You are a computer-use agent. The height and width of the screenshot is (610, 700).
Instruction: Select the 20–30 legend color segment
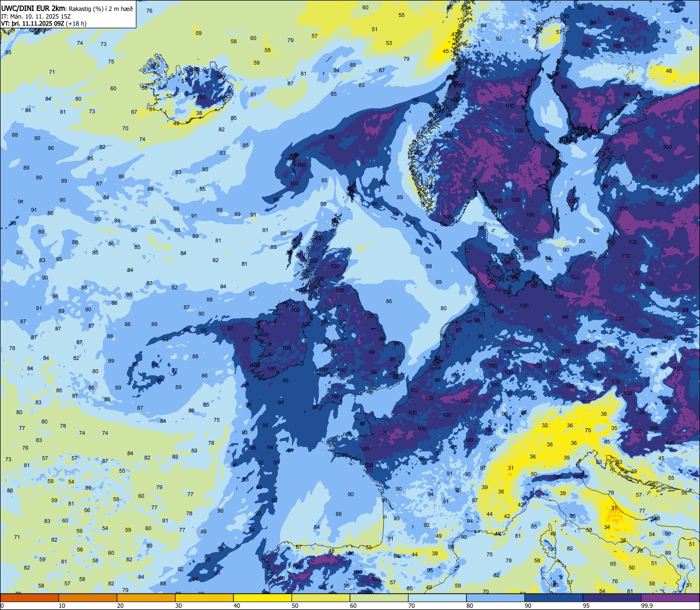[146, 597]
